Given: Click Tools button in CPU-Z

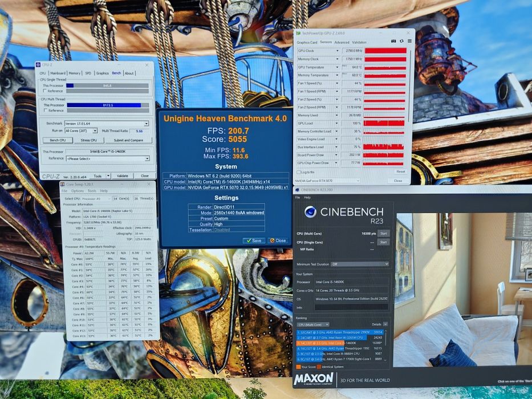Looking at the screenshot, I should pyautogui.click(x=98, y=176).
